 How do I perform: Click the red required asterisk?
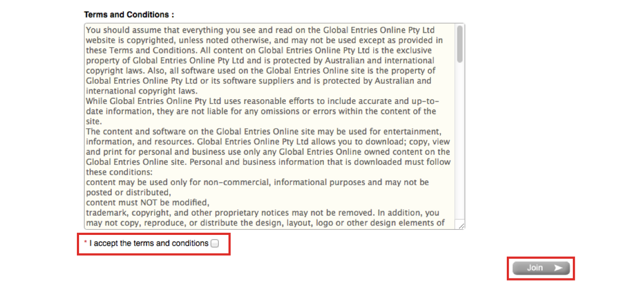point(86,243)
